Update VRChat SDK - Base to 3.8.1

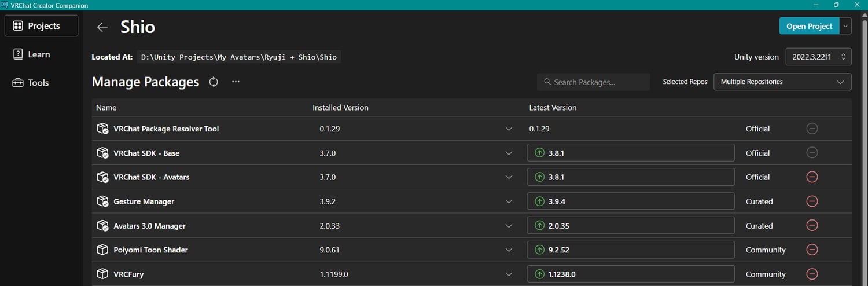pyautogui.click(x=630, y=153)
